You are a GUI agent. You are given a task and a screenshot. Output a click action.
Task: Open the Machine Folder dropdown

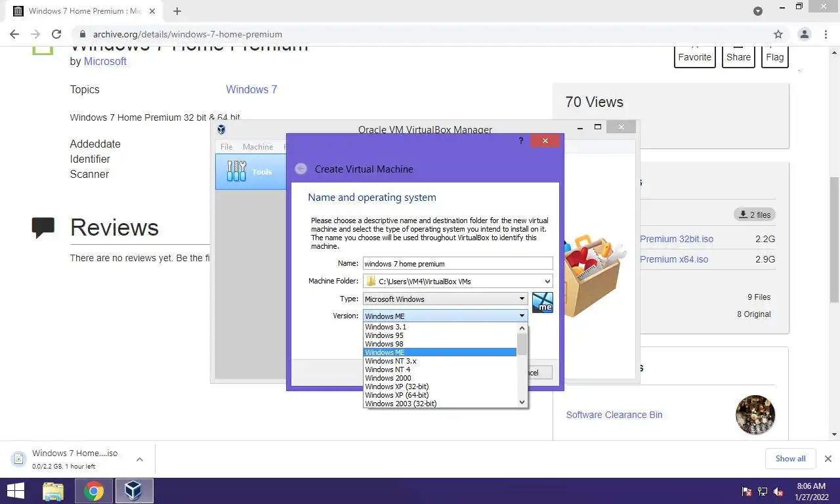point(458,281)
